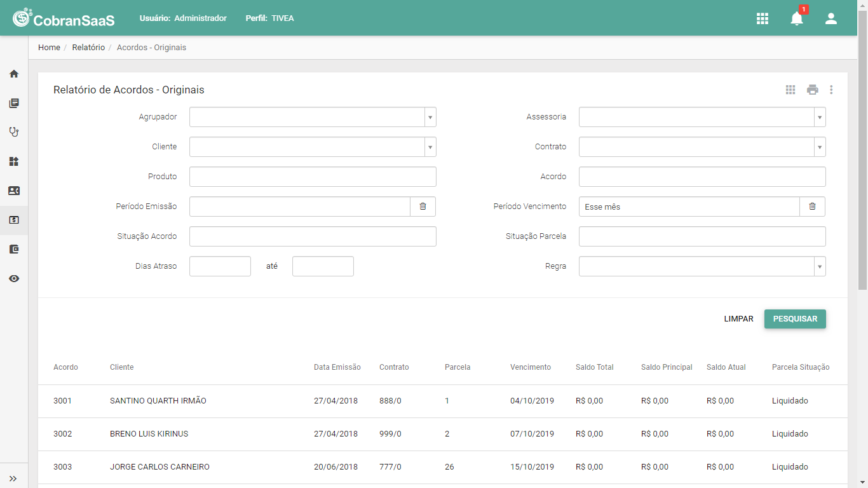Print the report with printer icon
The width and height of the screenshot is (868, 488).
tap(813, 90)
